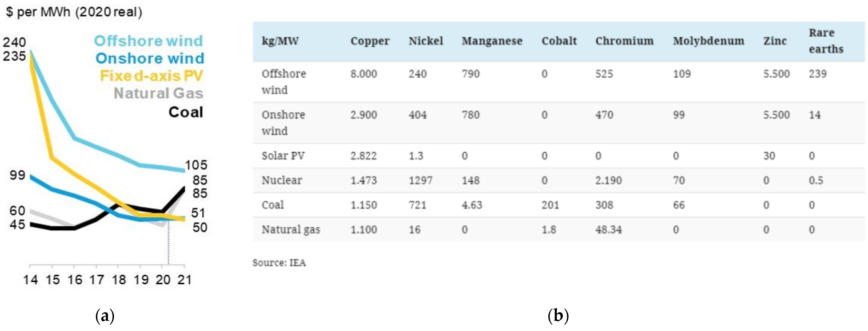Click the (a) subfigure label

[x=105, y=316]
